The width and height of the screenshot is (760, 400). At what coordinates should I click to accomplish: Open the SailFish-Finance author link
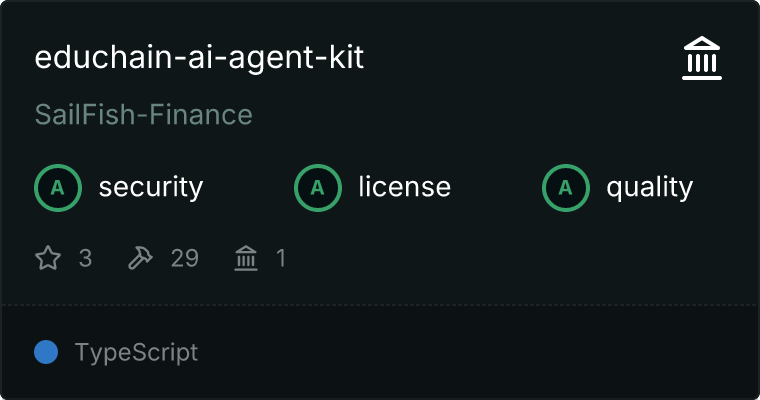click(x=143, y=115)
